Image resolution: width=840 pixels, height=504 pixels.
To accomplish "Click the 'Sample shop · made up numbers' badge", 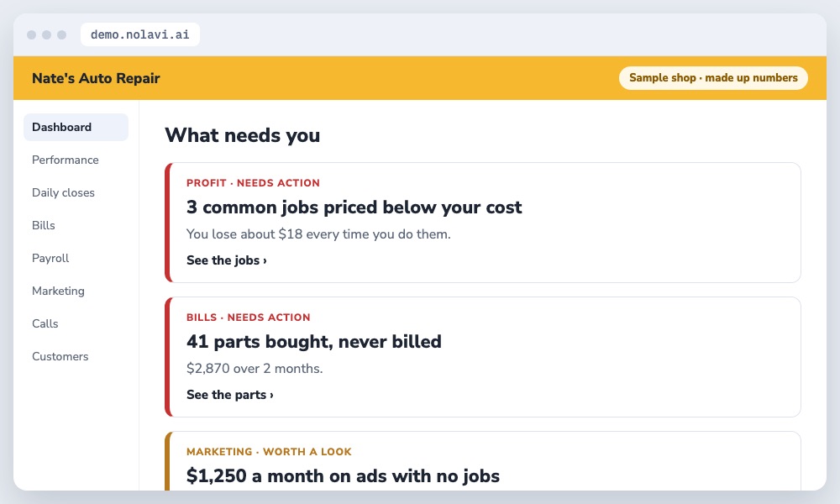I will pyautogui.click(x=713, y=77).
